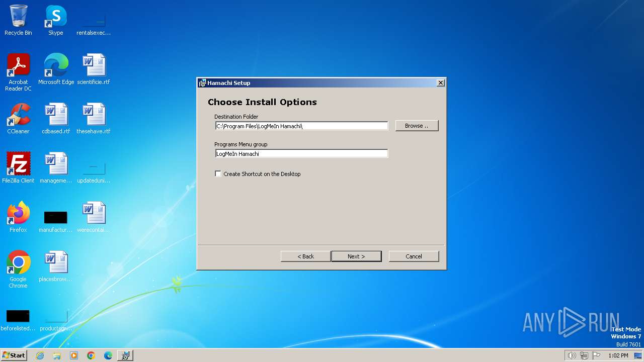
Task: Tick the Create Shortcut on the Desktop checkbox
Action: [218, 174]
